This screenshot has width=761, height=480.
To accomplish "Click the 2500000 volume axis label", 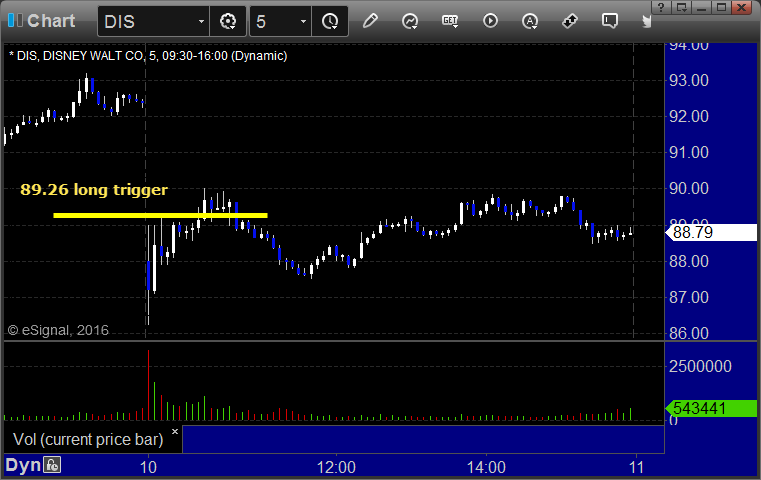I will coord(700,366).
